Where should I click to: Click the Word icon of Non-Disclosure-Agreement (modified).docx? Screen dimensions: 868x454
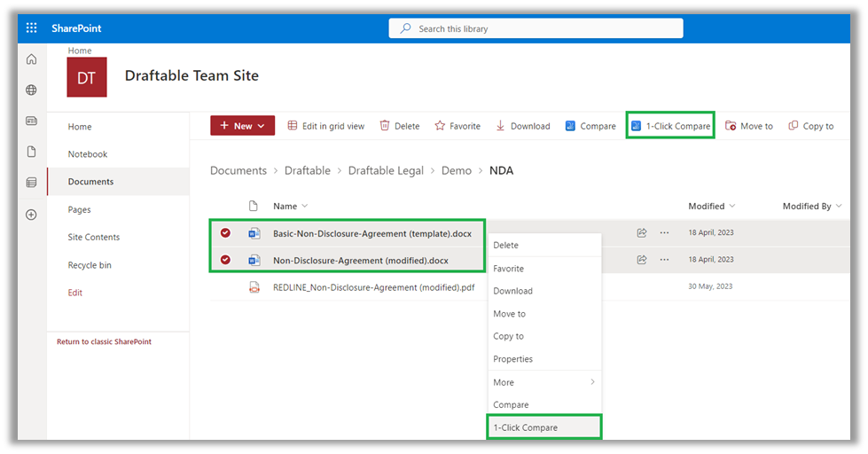point(254,260)
